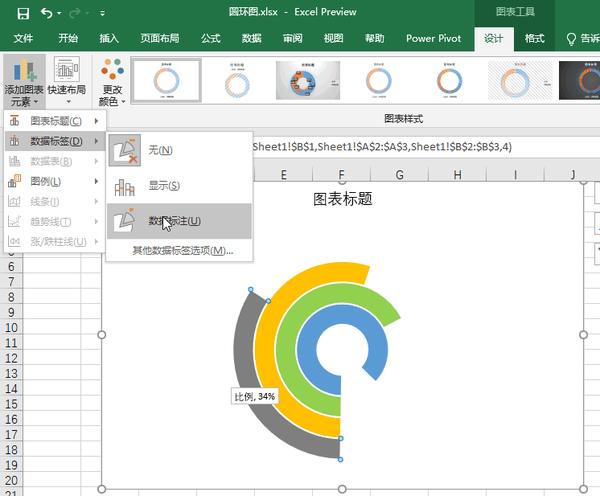This screenshot has height=496, width=600.
Task: Choose 显示(S) data label option
Action: pos(179,186)
